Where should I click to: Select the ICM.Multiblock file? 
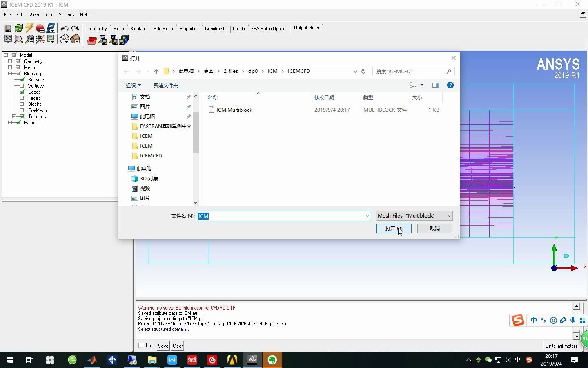(234, 110)
